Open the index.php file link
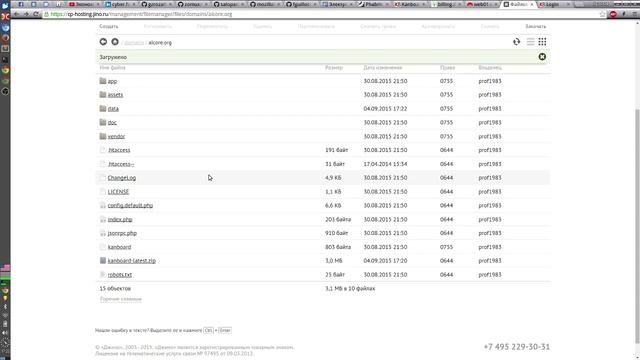 pyautogui.click(x=120, y=219)
